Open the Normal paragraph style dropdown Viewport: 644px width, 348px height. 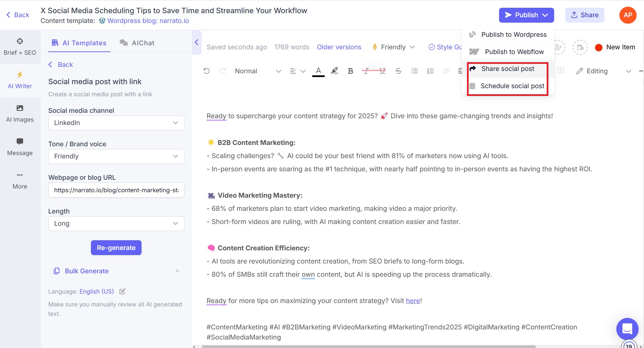click(258, 71)
